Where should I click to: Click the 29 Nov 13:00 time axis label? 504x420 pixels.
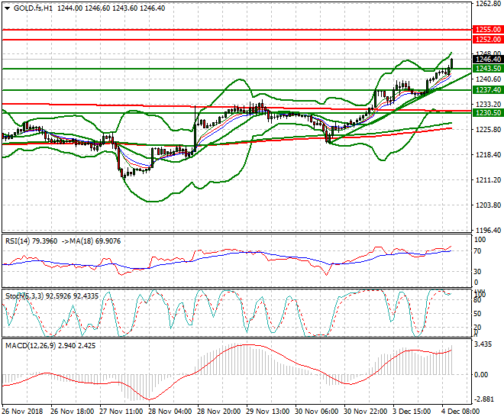pyautogui.click(x=268, y=412)
